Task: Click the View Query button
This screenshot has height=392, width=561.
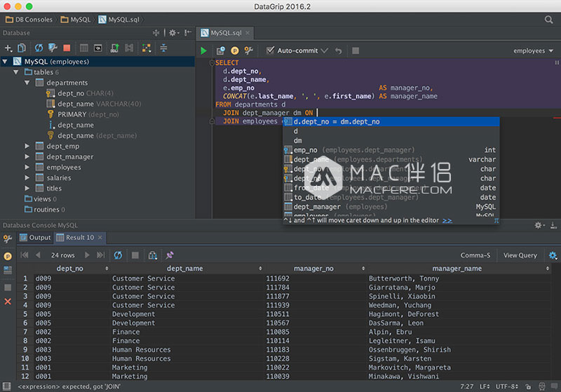Action: pyautogui.click(x=520, y=255)
